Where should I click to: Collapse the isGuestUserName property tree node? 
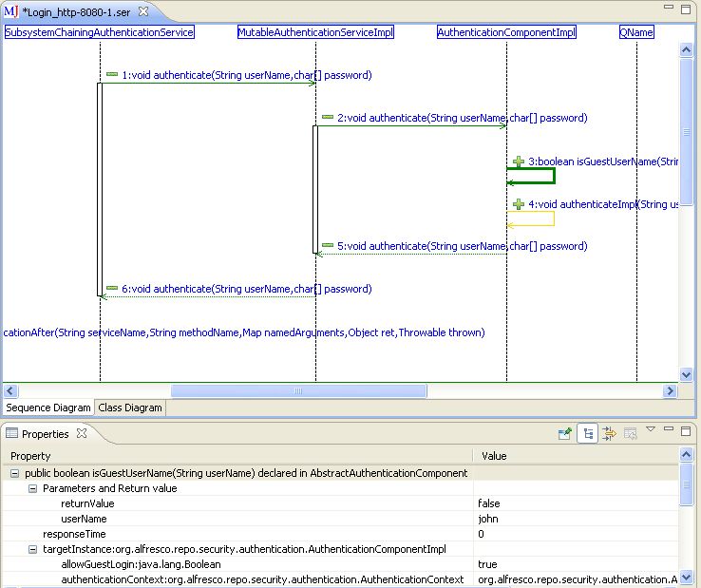click(x=14, y=473)
